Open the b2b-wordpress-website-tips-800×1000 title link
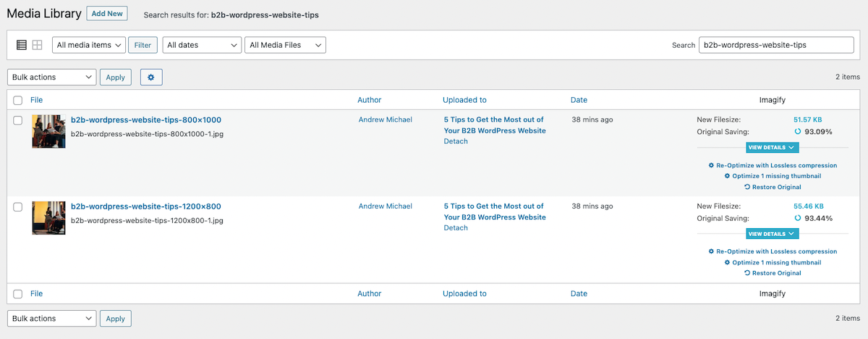Screen dimensions: 868x339 click(x=146, y=120)
